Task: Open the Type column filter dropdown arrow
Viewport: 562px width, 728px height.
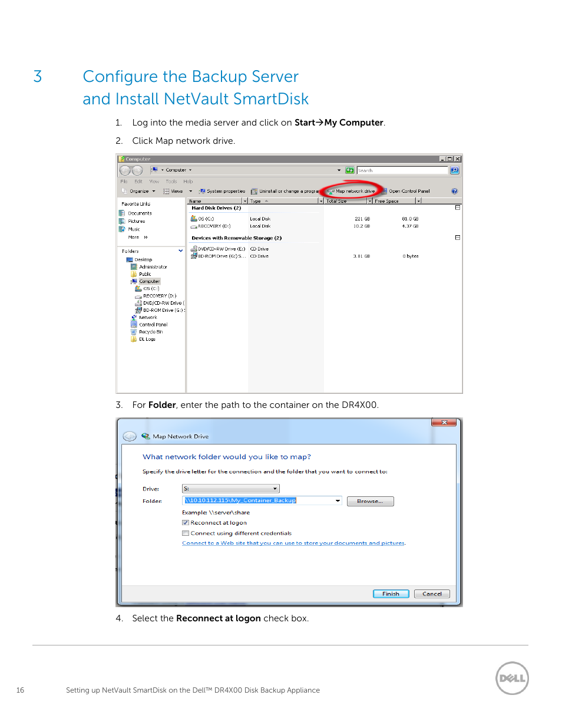Action: 321,201
